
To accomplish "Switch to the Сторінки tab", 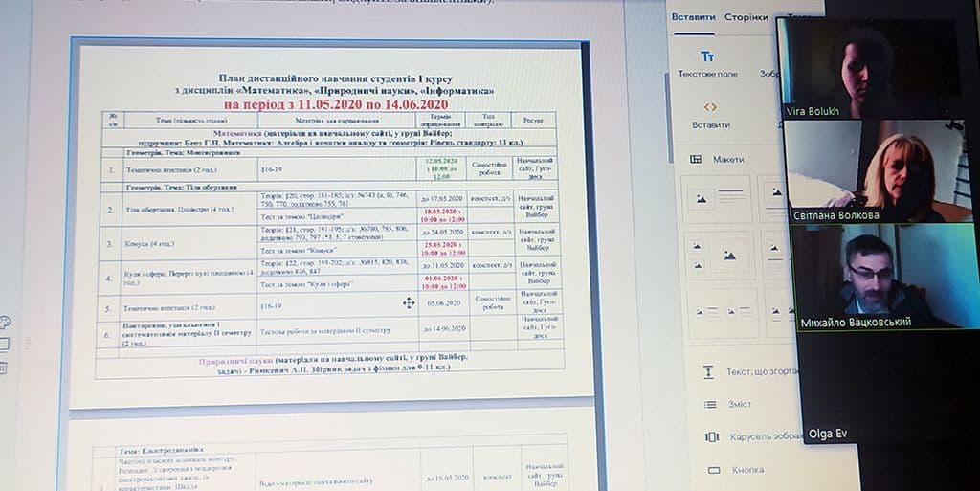I will (746, 17).
